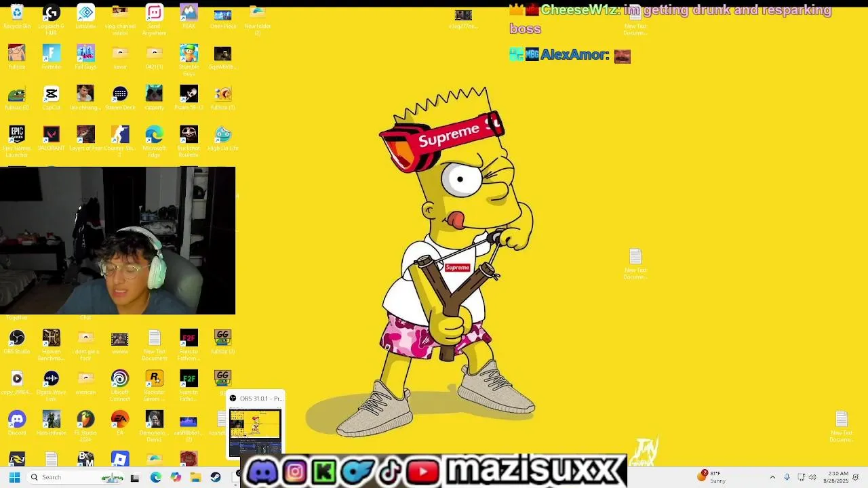The height and width of the screenshot is (488, 868).
Task: Open the Stream Deck shortcut
Action: click(x=120, y=98)
